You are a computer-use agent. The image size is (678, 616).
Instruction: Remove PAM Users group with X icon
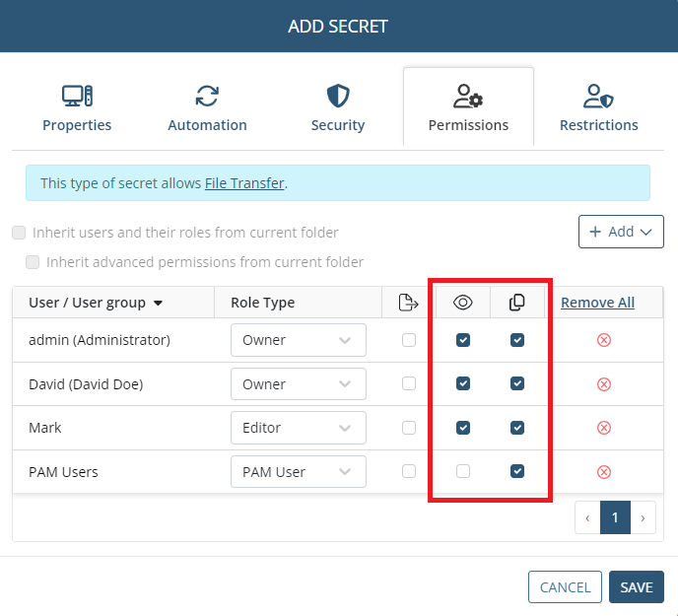604,472
